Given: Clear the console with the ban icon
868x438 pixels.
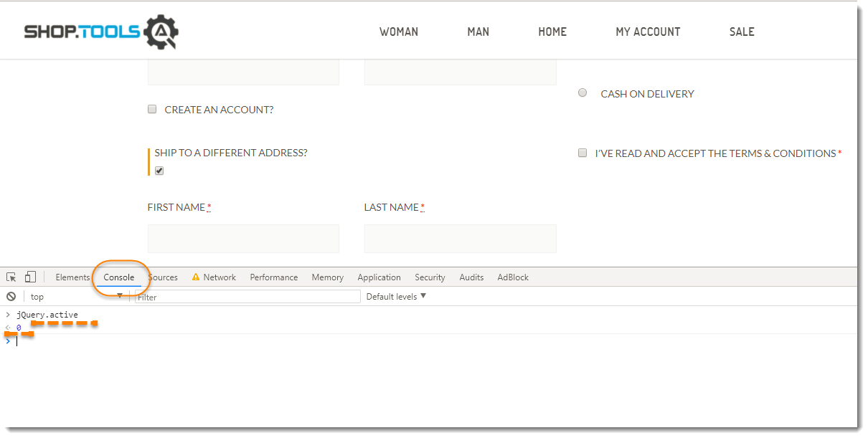Looking at the screenshot, I should [x=11, y=297].
